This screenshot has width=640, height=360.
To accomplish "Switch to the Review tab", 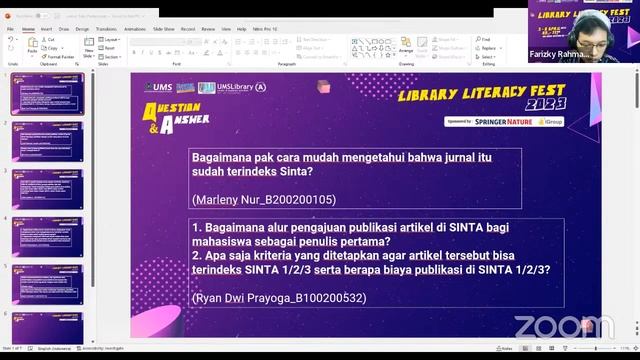I will coord(208,29).
